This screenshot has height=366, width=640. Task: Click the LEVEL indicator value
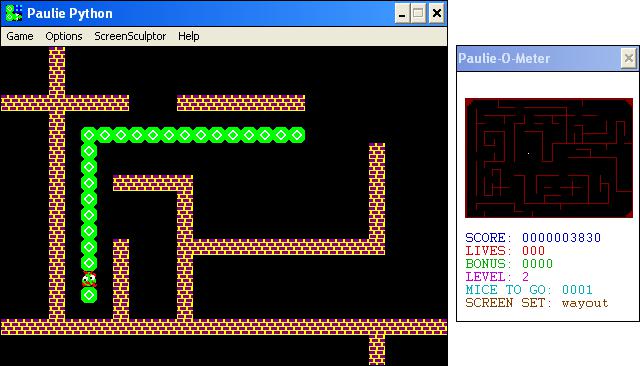525,277
